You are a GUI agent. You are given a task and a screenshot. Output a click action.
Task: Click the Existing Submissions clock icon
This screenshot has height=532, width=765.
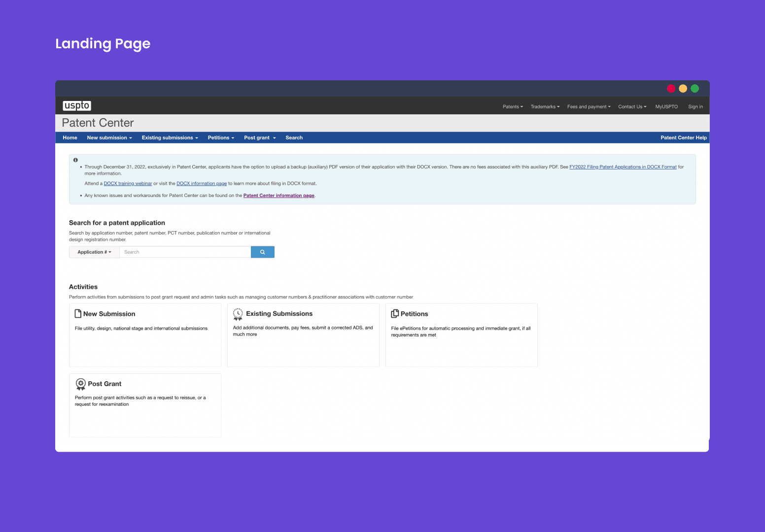pyautogui.click(x=238, y=314)
